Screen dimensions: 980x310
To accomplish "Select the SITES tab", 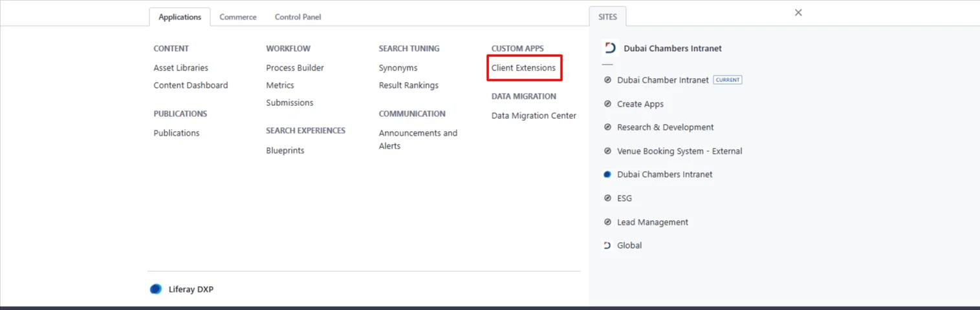I will point(607,17).
